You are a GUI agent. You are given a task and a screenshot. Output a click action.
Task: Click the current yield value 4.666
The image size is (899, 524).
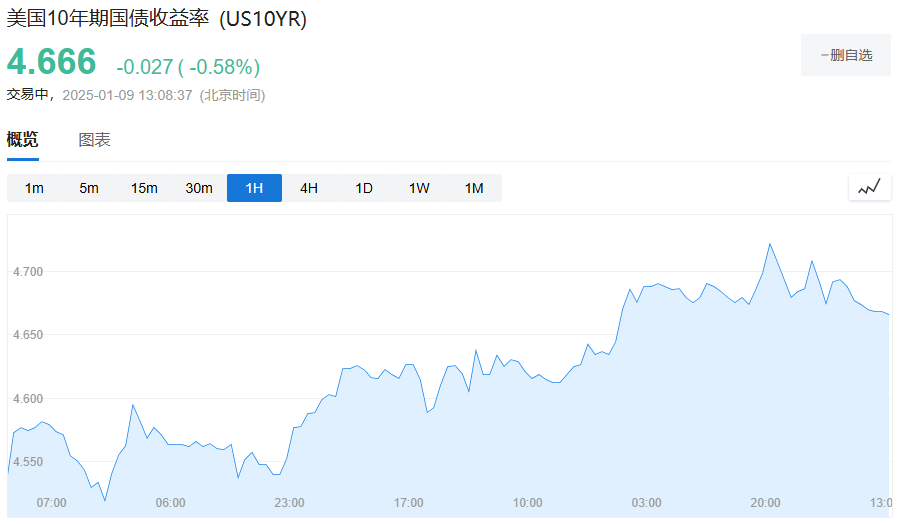click(52, 62)
